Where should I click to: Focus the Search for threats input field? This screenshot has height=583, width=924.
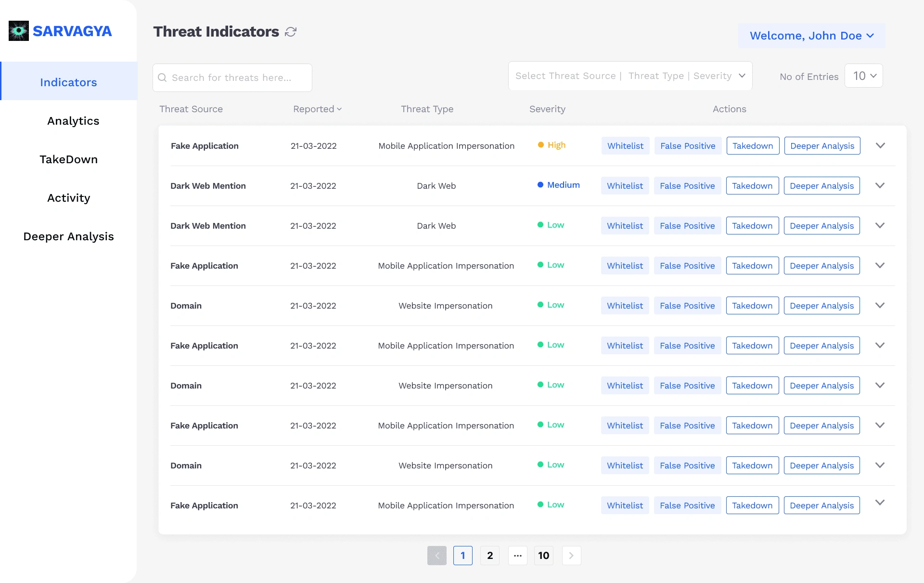232,78
